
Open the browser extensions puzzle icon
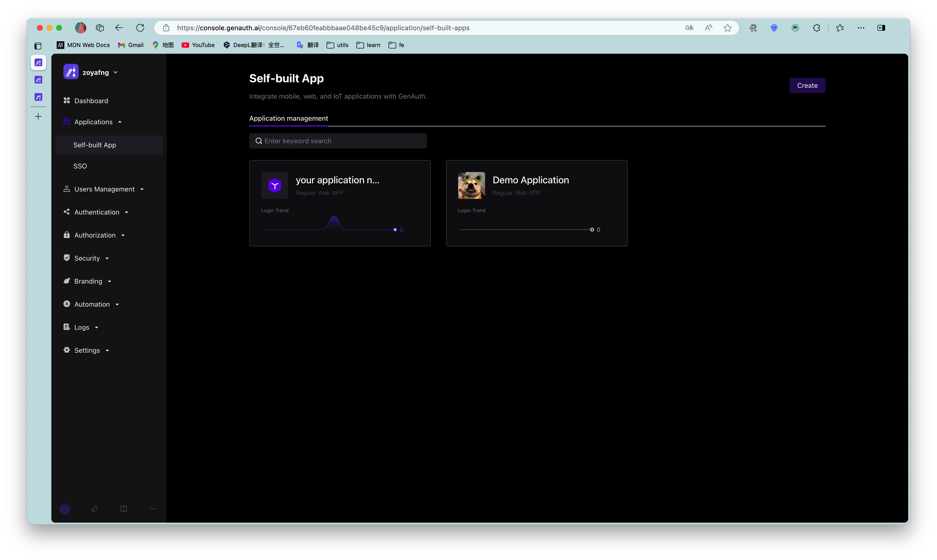(816, 28)
